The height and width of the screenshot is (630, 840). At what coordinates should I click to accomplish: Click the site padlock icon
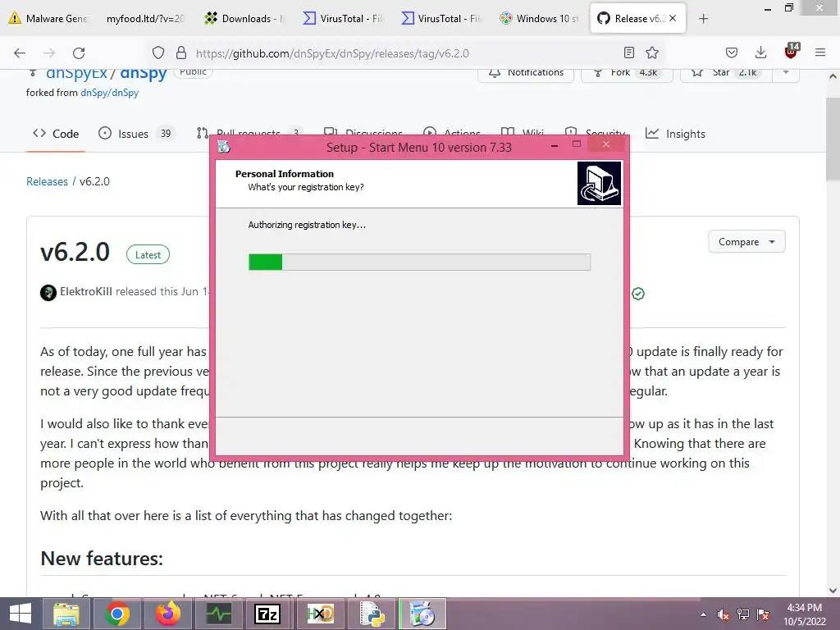tap(181, 53)
